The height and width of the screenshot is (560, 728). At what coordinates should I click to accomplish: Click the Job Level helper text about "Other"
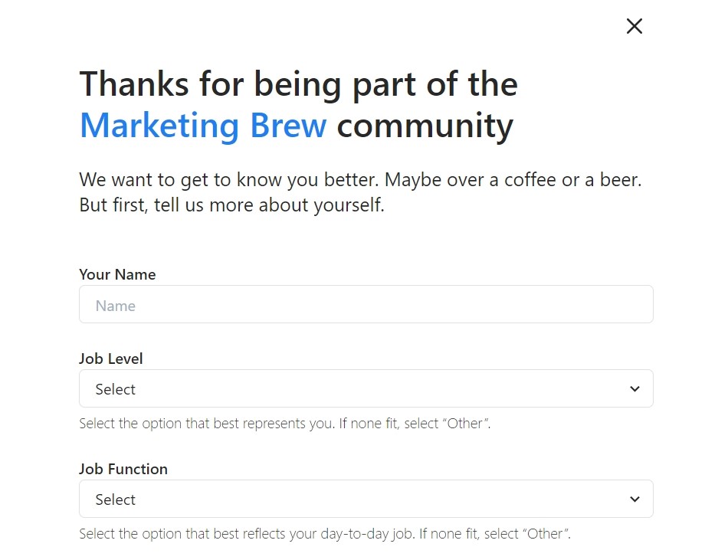coord(284,424)
